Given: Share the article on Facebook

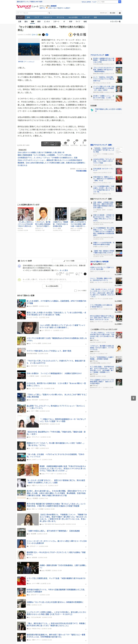Looking at the screenshot, I should point(47,35).
